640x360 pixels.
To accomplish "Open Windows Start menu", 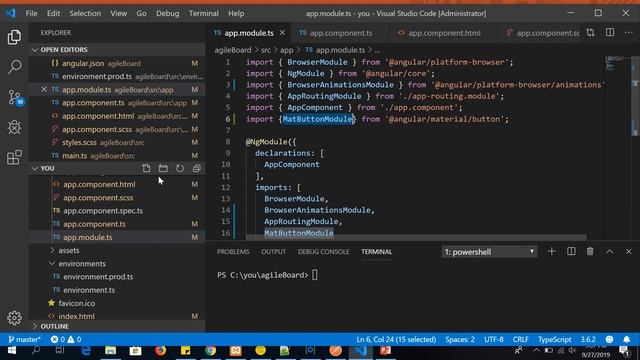I will 11,351.
